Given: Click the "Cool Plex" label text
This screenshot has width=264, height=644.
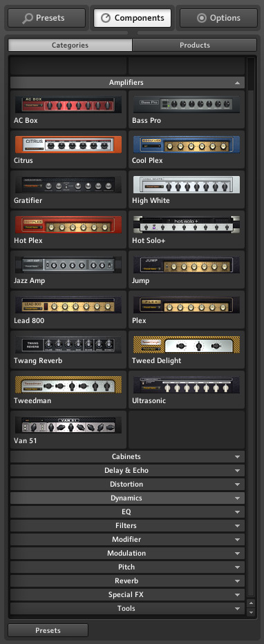Looking at the screenshot, I should pyautogui.click(x=147, y=161).
